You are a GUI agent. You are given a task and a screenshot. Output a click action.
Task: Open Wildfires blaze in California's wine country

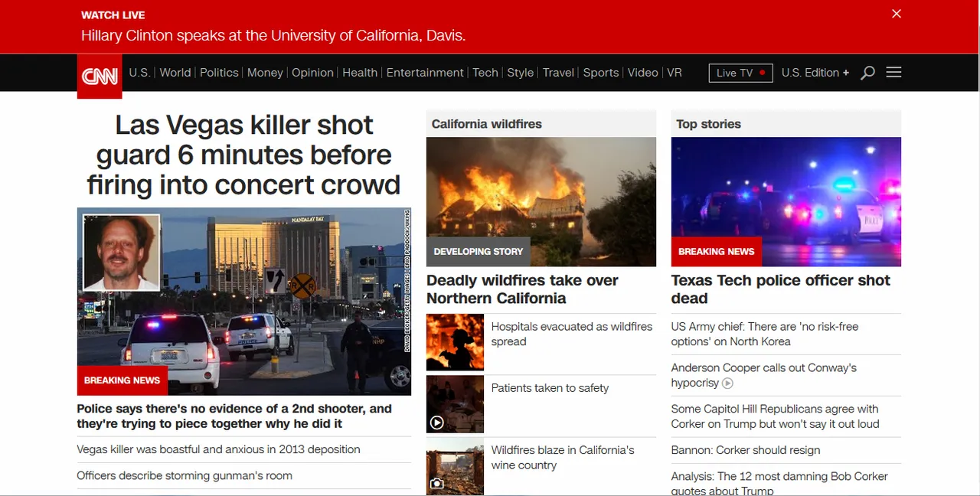pos(563,458)
